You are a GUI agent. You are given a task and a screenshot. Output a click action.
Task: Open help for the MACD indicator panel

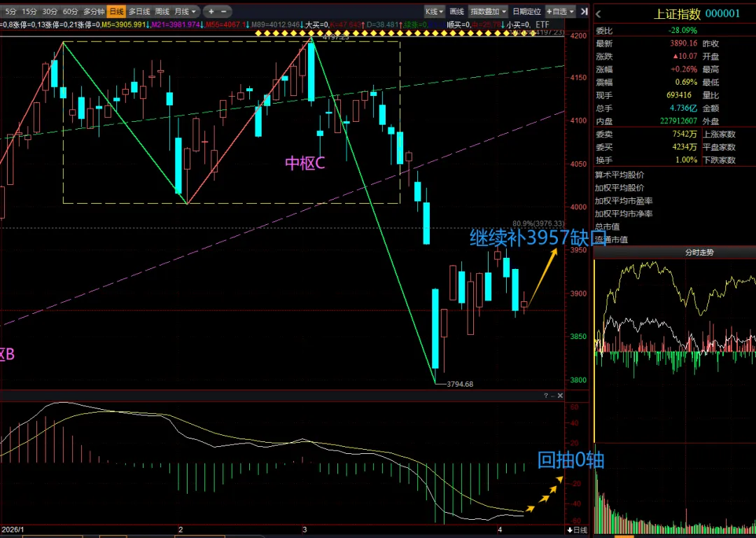pyautogui.click(x=546, y=396)
